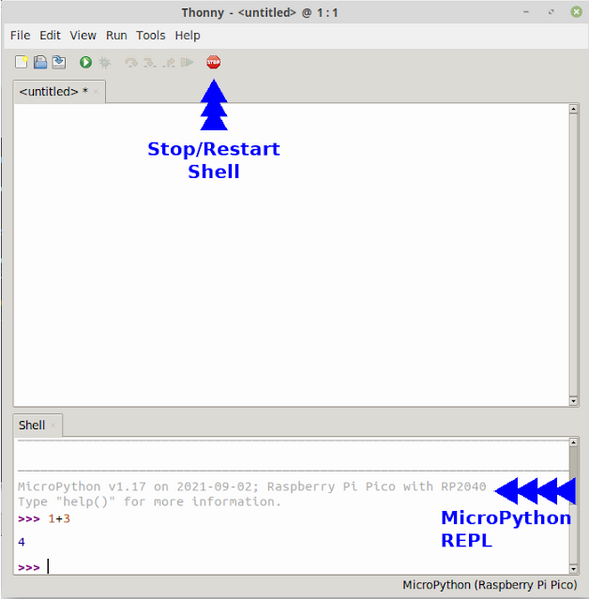Open the File menu
This screenshot has height=599, width=589.
(20, 36)
